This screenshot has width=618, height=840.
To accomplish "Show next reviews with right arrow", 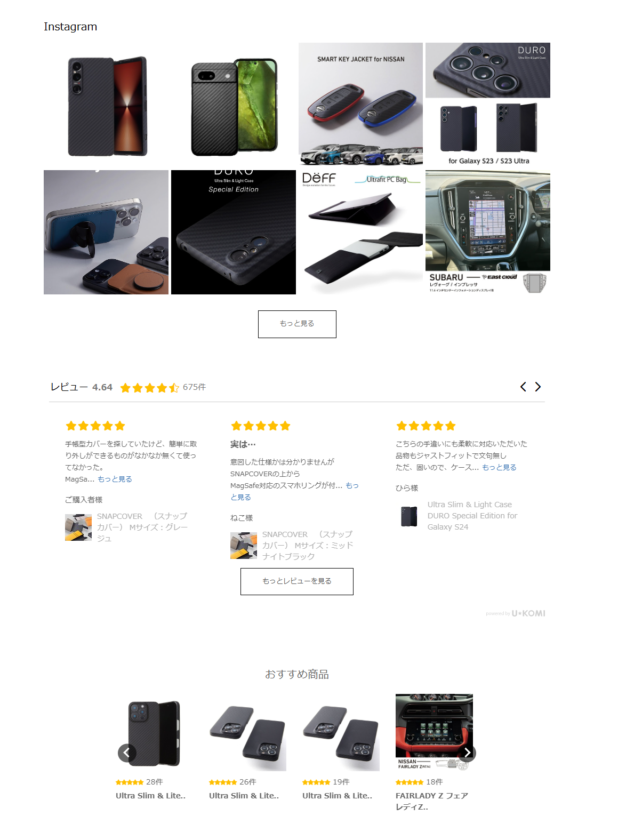I will click(x=538, y=387).
